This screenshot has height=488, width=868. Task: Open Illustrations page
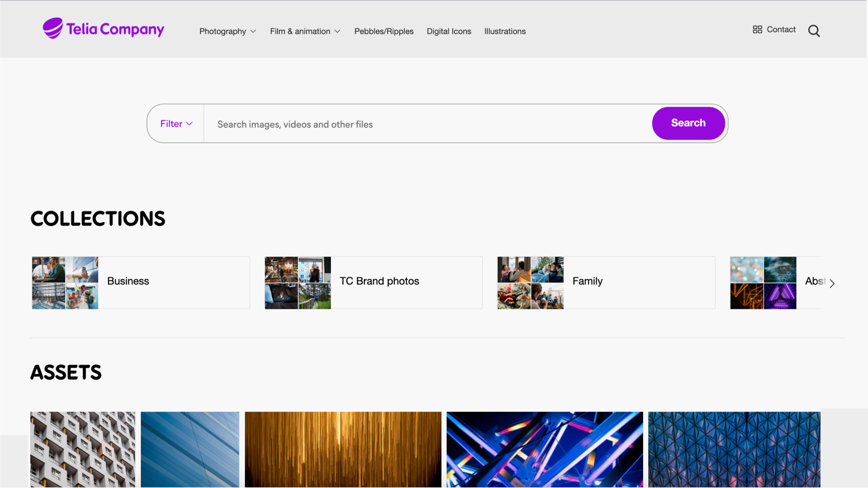(x=505, y=31)
